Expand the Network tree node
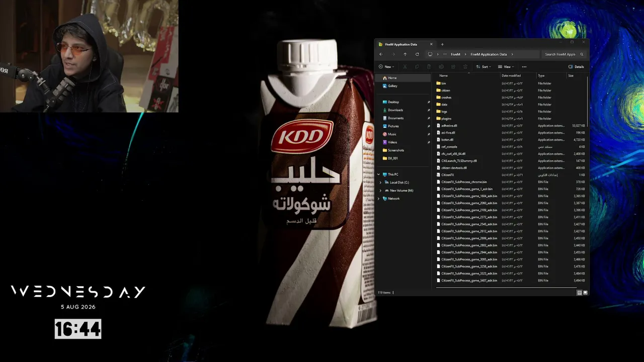644x362 pixels. (x=378, y=199)
